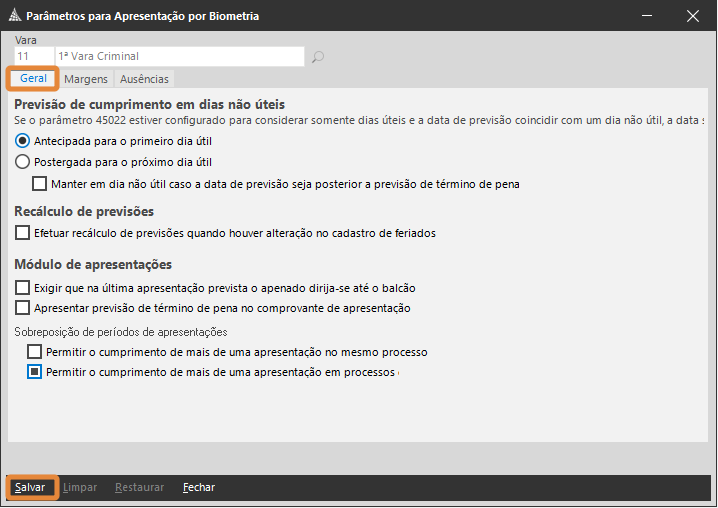Click 'Recálculo de previsões' heading
The width and height of the screenshot is (718, 508).
click(84, 211)
